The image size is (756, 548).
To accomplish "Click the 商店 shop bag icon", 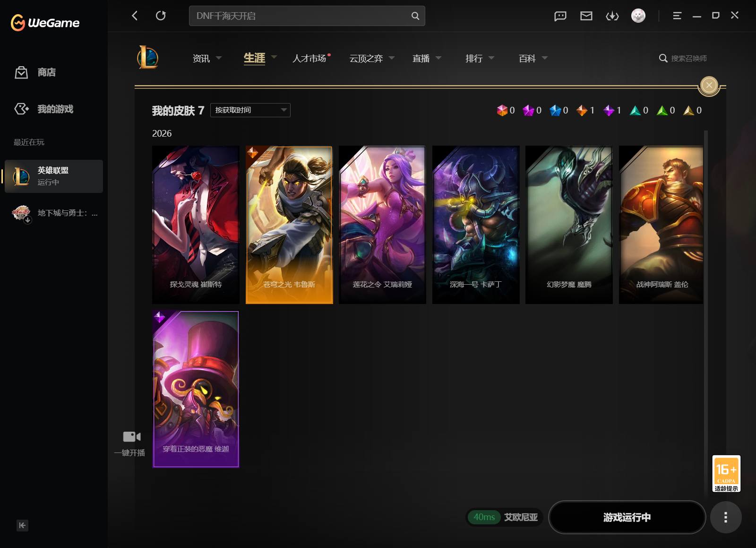I will point(21,72).
